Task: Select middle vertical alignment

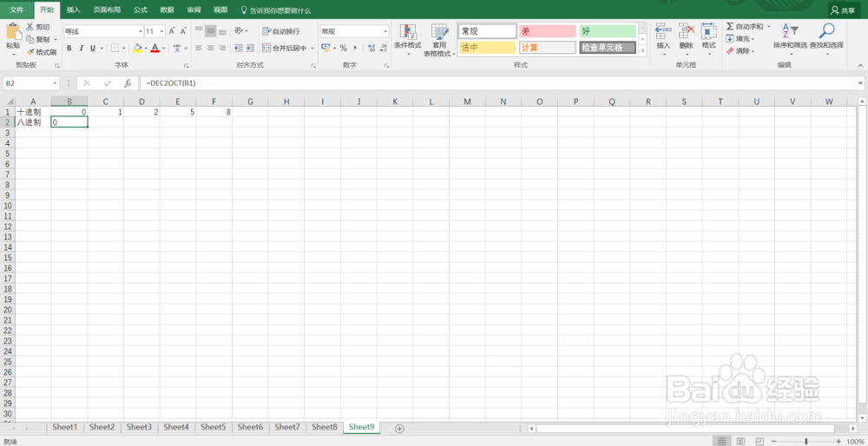Action: click(210, 31)
